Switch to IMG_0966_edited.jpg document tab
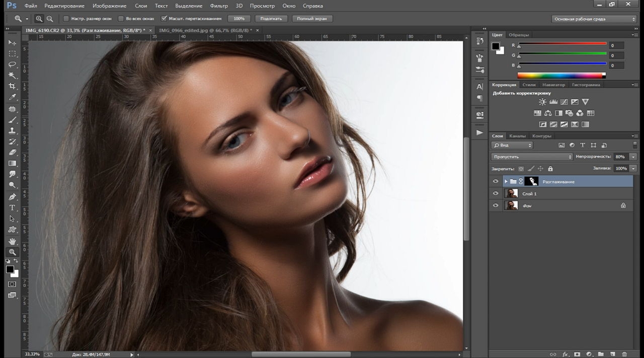 [206, 30]
